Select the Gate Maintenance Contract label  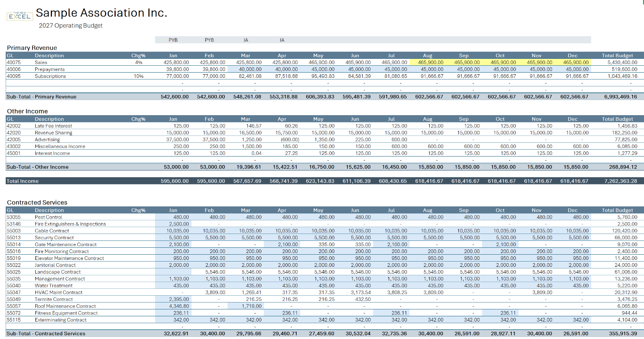pos(65,245)
